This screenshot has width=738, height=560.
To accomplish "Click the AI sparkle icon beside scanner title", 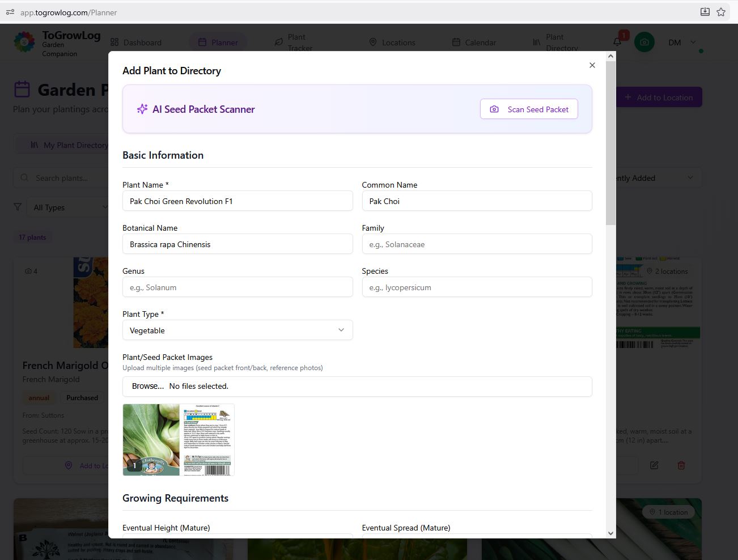I will coord(142,109).
